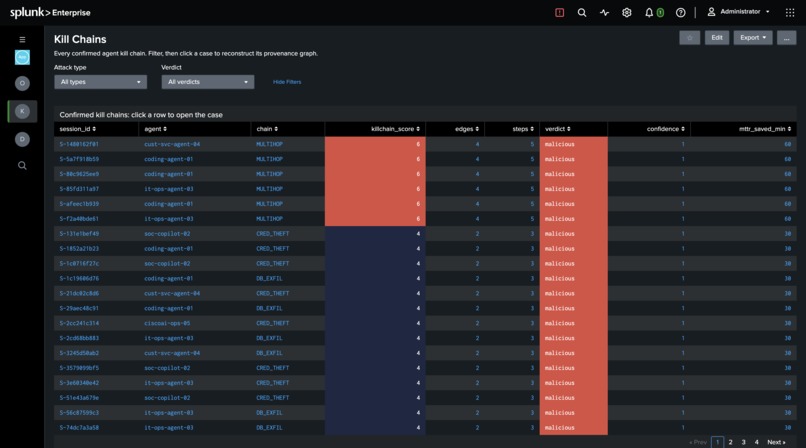
Task: Star this dashboard as favorite
Action: [689, 38]
